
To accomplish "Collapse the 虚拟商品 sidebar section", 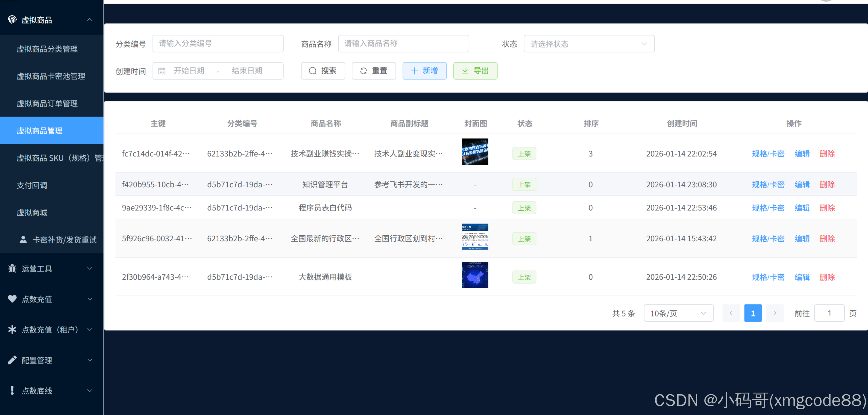I will [x=90, y=20].
